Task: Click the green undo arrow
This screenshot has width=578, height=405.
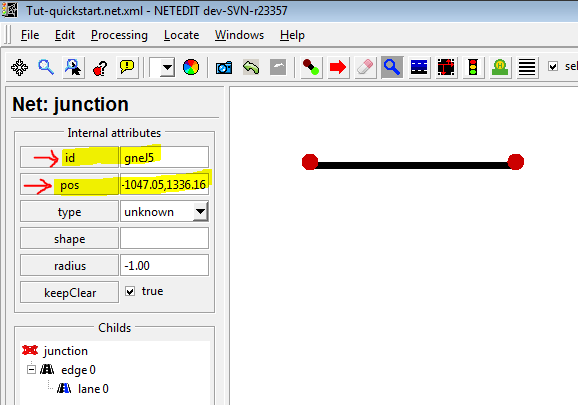Action: tap(251, 67)
